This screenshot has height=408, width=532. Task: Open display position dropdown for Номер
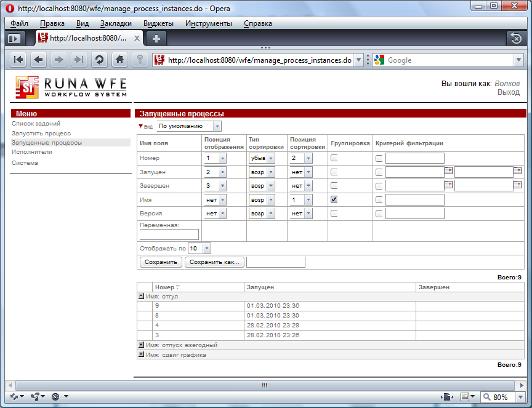coord(215,158)
